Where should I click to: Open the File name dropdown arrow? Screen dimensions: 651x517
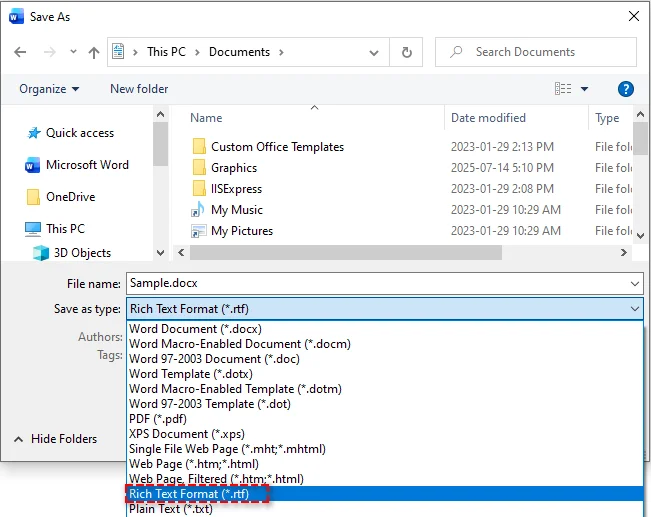[x=634, y=284]
